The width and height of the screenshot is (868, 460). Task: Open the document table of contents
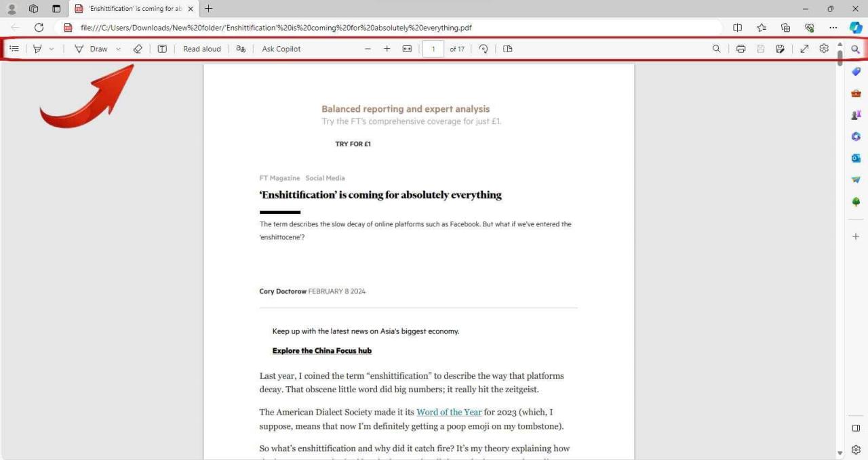pyautogui.click(x=14, y=48)
